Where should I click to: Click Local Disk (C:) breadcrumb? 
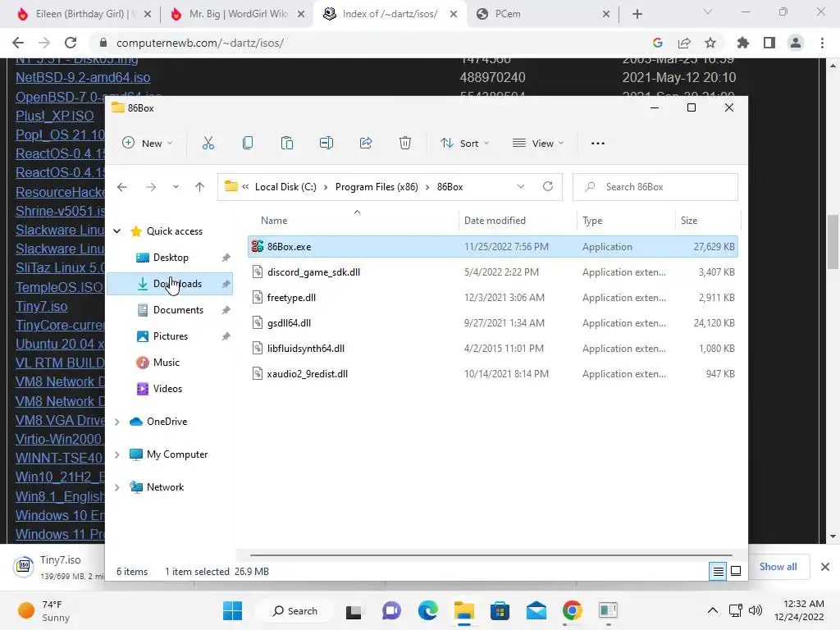click(x=285, y=187)
